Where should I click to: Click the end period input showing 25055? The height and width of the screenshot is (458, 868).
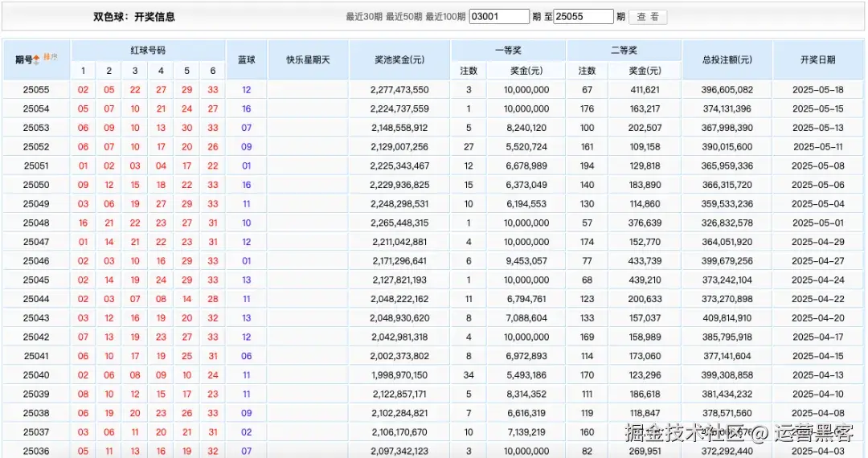click(x=583, y=17)
